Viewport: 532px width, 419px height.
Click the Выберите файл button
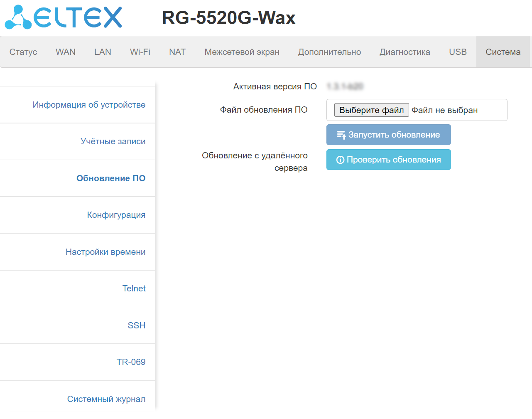pyautogui.click(x=372, y=110)
